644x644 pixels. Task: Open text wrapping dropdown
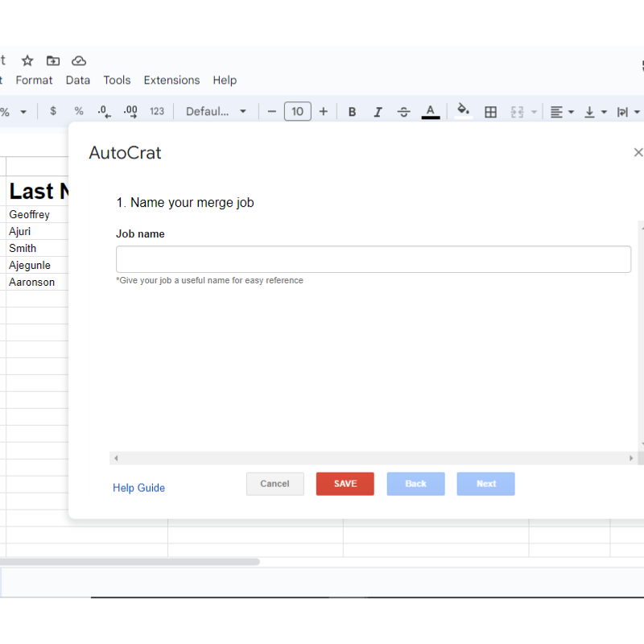(x=628, y=112)
